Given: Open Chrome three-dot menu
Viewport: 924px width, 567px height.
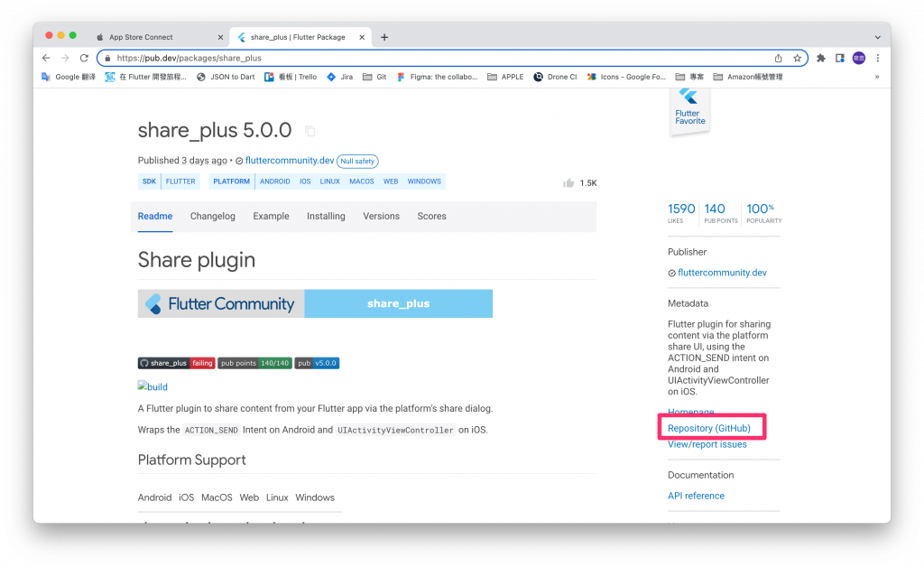Looking at the screenshot, I should tap(877, 58).
